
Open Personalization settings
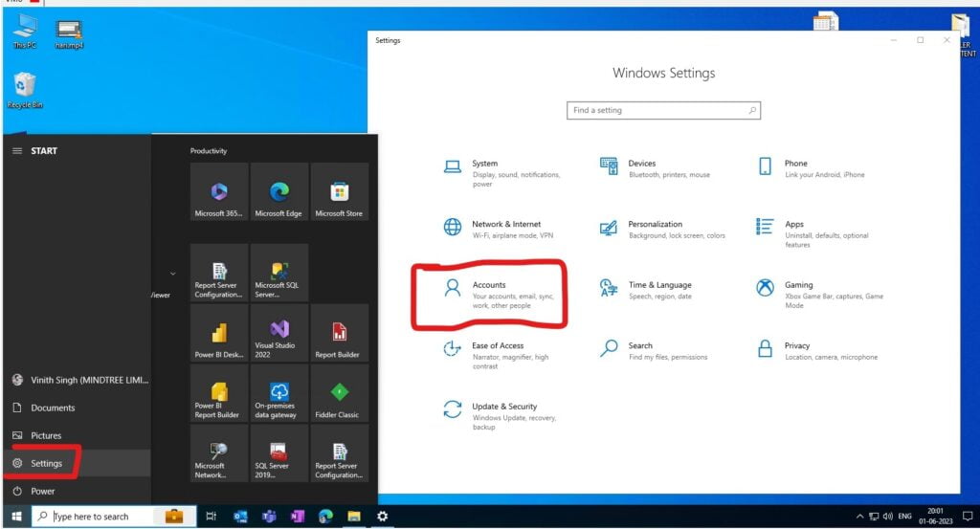662,230
